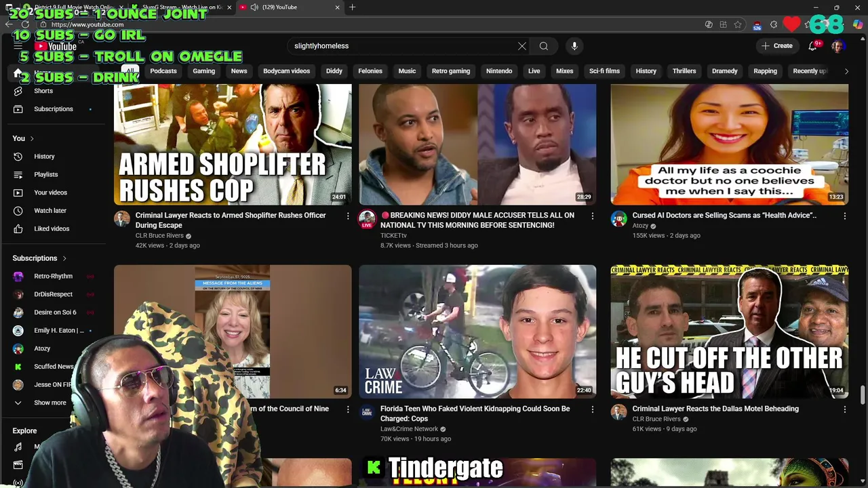Viewport: 868px width, 488px height.
Task: Select the Dramedy chip
Action: (724, 71)
